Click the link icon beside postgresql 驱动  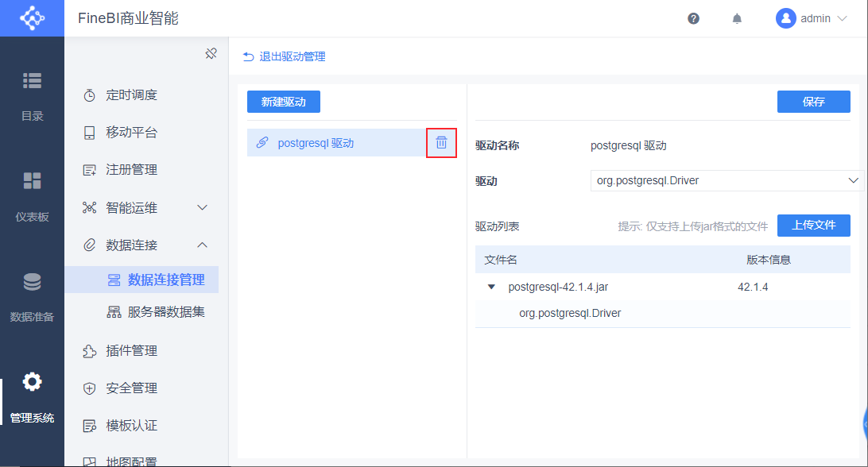pyautogui.click(x=262, y=143)
